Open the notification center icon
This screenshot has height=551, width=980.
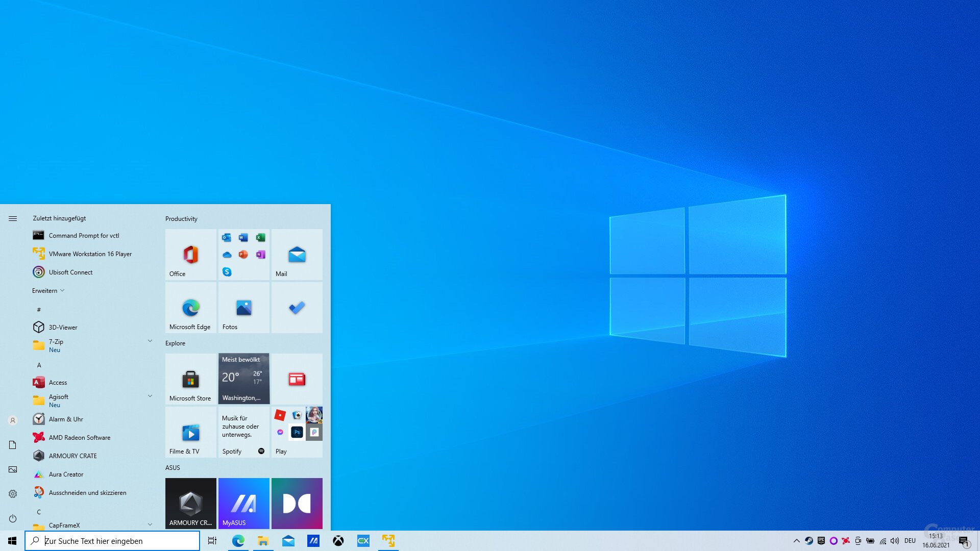click(964, 541)
